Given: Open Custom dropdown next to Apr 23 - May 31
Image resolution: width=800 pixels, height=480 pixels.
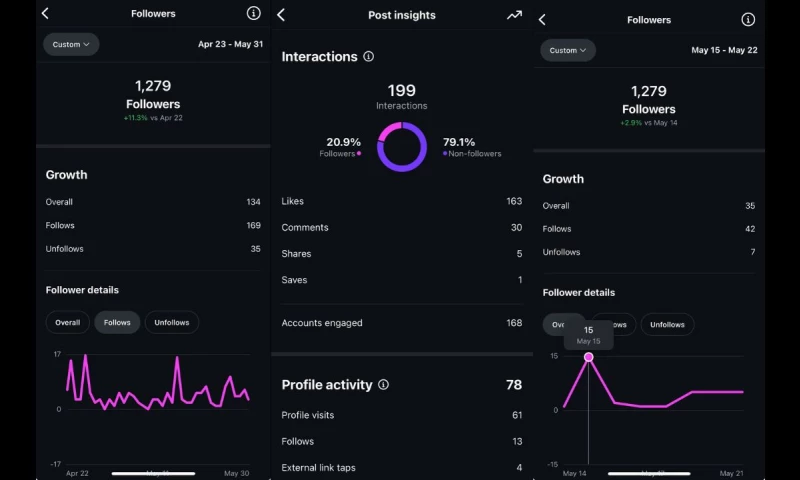Looking at the screenshot, I should [x=71, y=44].
